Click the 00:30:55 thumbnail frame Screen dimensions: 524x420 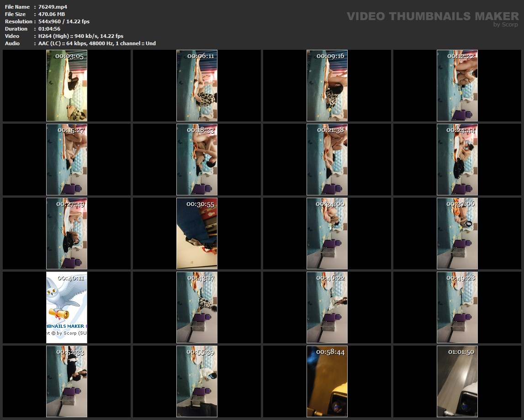(x=197, y=234)
